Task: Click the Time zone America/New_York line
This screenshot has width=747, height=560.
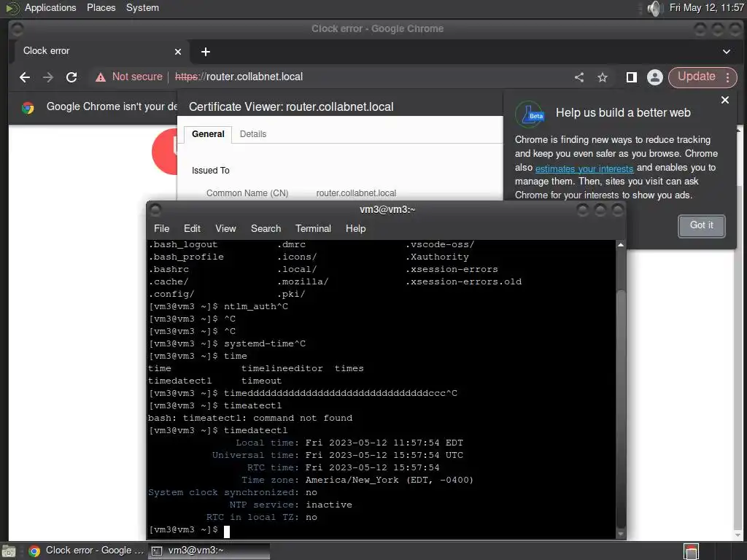Action: [357, 480]
